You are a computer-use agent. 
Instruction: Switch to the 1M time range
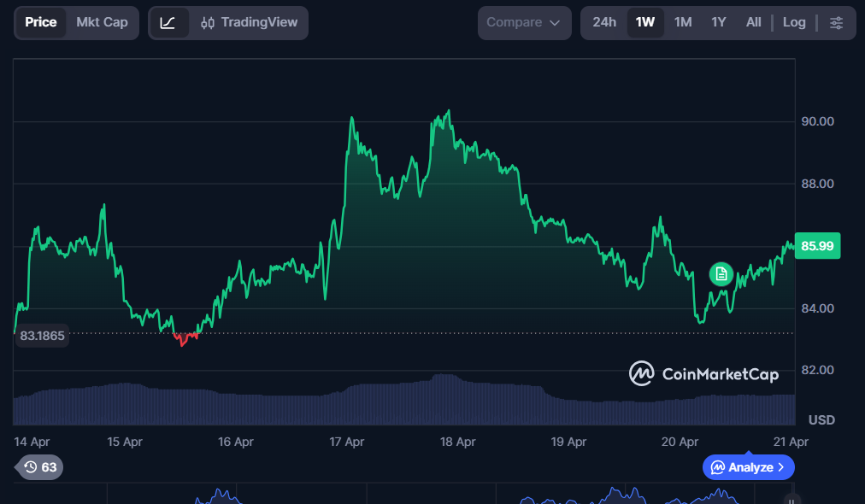coord(683,22)
